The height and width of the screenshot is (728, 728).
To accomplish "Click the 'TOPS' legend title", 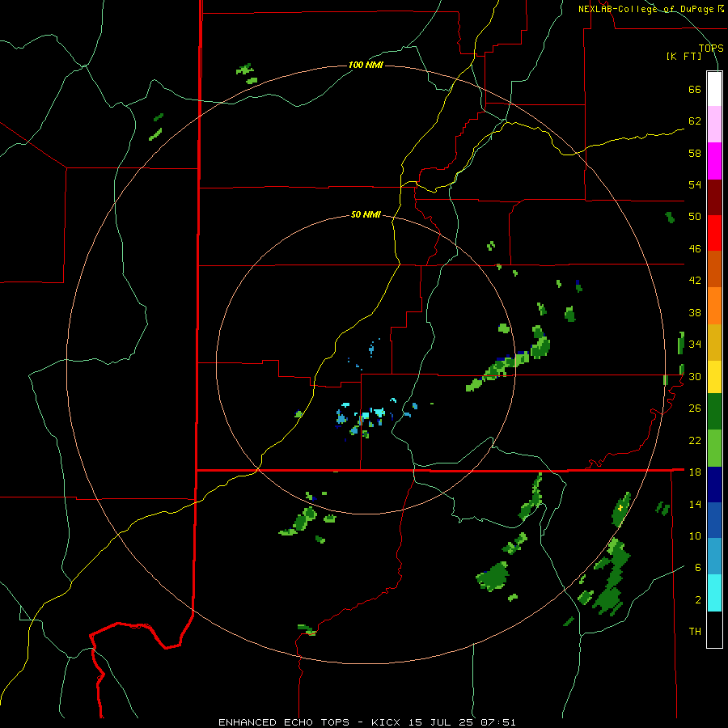I will coord(711,49).
